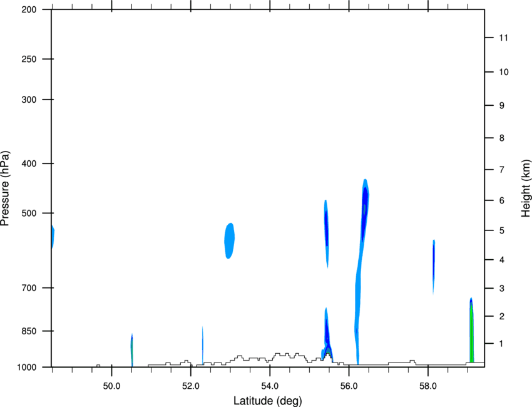Screen dimensions: 532x407
Task: Click the light-blue oval blob near latitude 53
Action: pyautogui.click(x=229, y=240)
